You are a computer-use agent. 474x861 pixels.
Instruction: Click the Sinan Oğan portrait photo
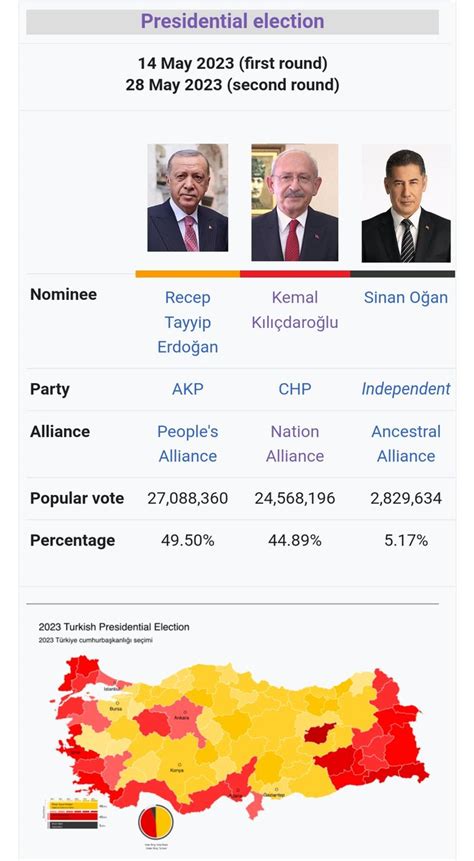pyautogui.click(x=406, y=203)
